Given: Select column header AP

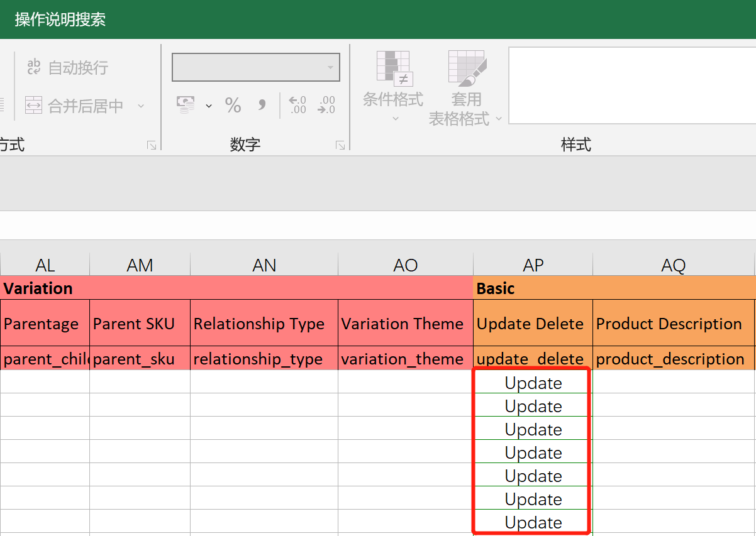Looking at the screenshot, I should (x=533, y=265).
